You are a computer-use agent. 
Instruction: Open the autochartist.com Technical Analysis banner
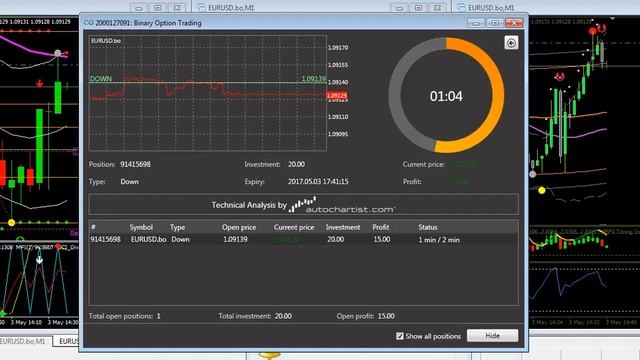pos(304,204)
